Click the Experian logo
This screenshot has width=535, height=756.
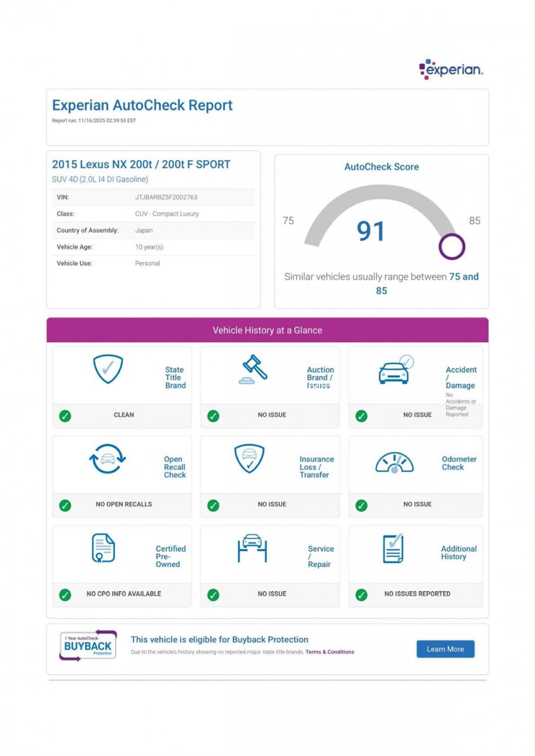pyautogui.click(x=451, y=70)
